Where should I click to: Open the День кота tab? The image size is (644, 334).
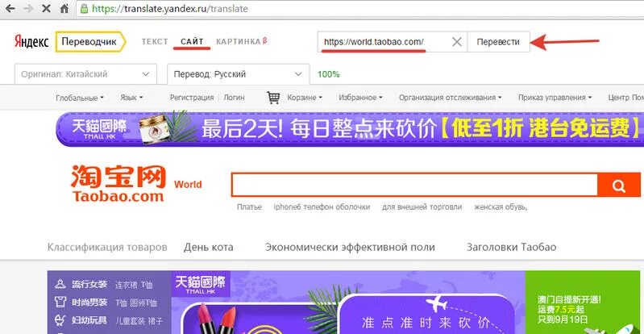pos(208,247)
